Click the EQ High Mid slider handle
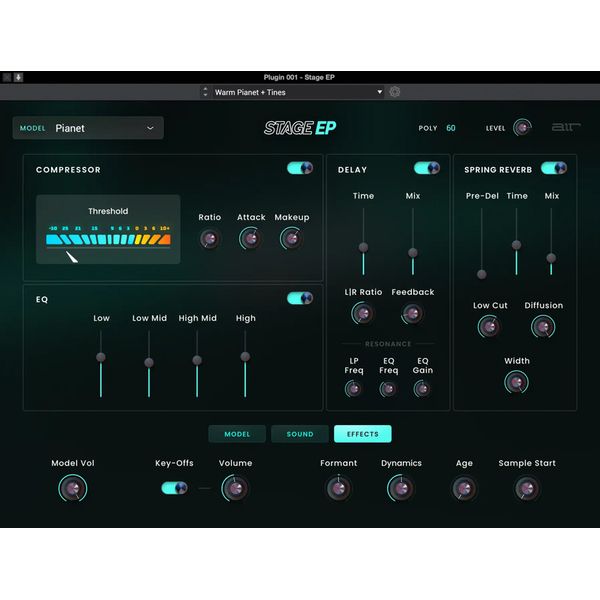 pos(197,360)
